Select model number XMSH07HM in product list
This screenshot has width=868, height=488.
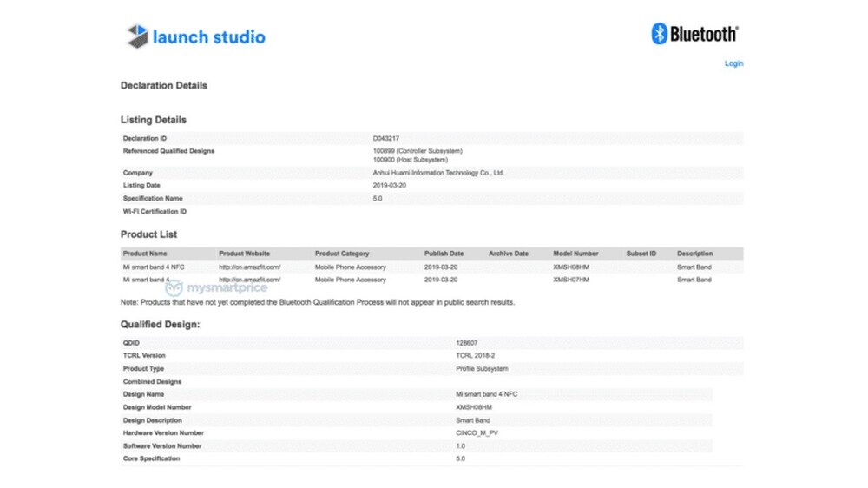pyautogui.click(x=571, y=280)
